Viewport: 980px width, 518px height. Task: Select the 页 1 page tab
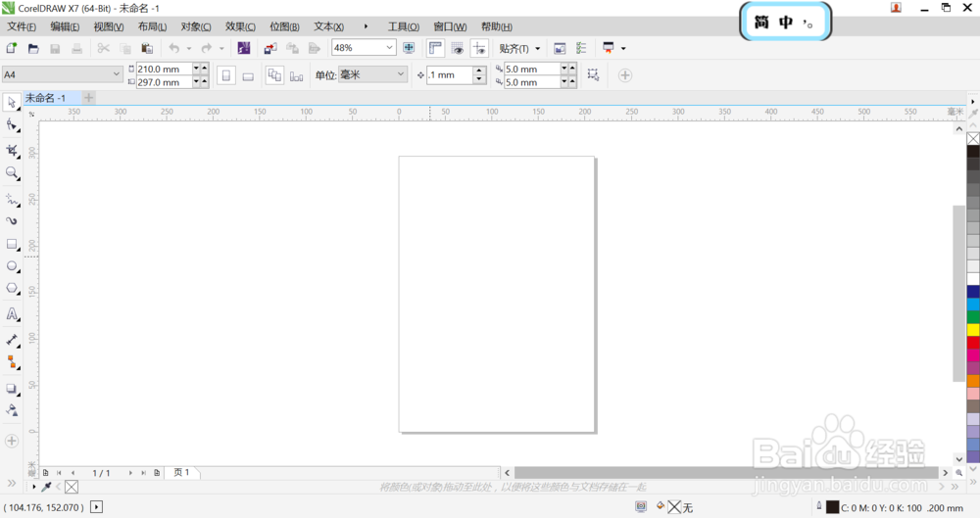(x=182, y=472)
